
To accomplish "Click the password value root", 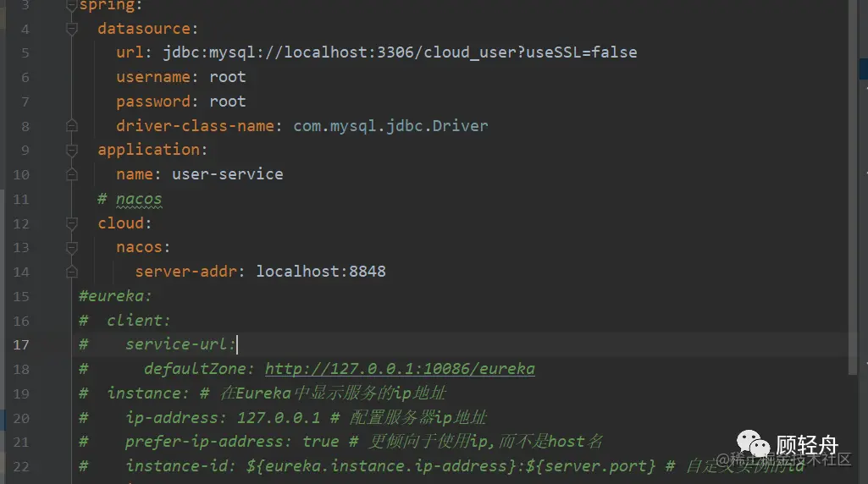I will pyautogui.click(x=228, y=102).
